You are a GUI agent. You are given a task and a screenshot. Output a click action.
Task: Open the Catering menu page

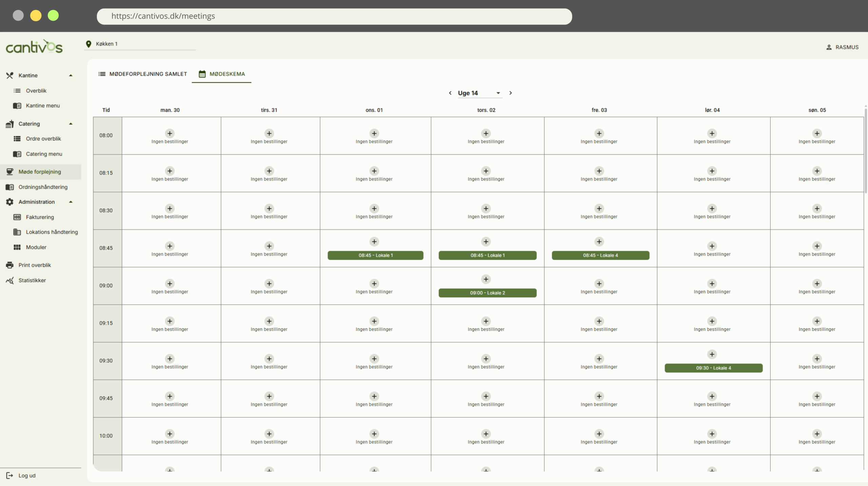point(44,154)
